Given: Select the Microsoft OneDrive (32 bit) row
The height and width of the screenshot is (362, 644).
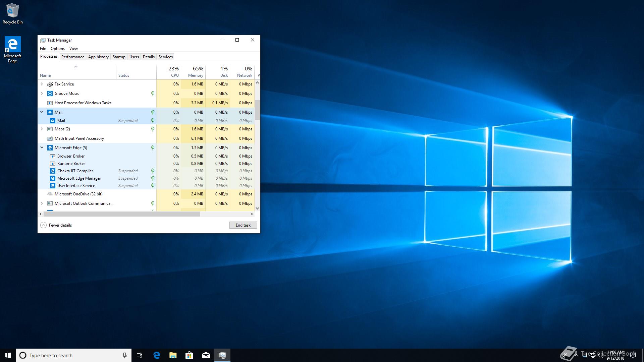Looking at the screenshot, I should [146, 194].
